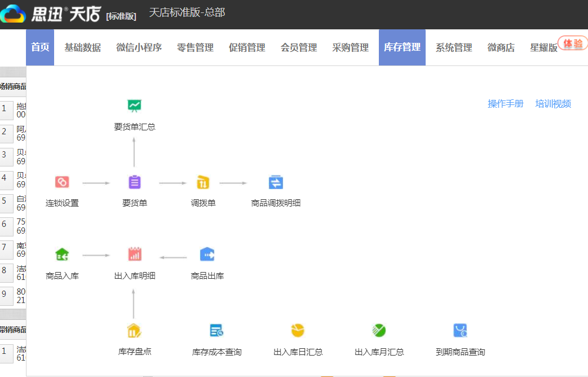
Task: Click the 培训视频 link
Action: (552, 104)
